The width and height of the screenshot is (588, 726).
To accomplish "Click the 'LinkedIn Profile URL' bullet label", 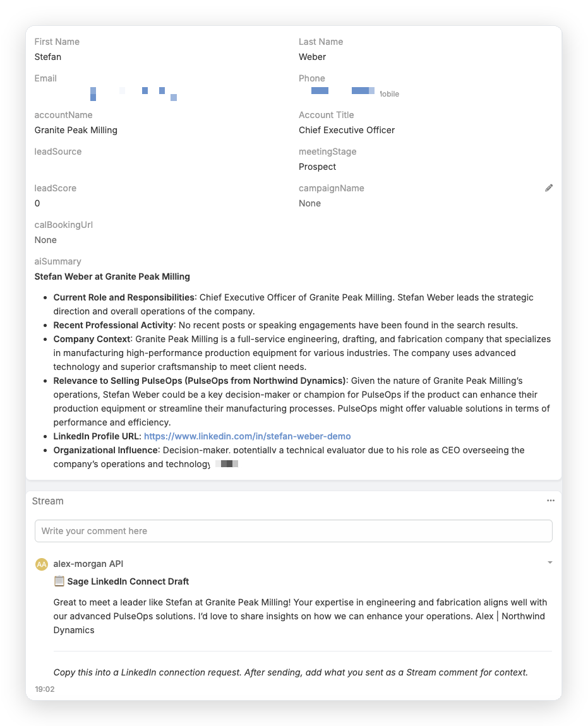I will pyautogui.click(x=97, y=436).
